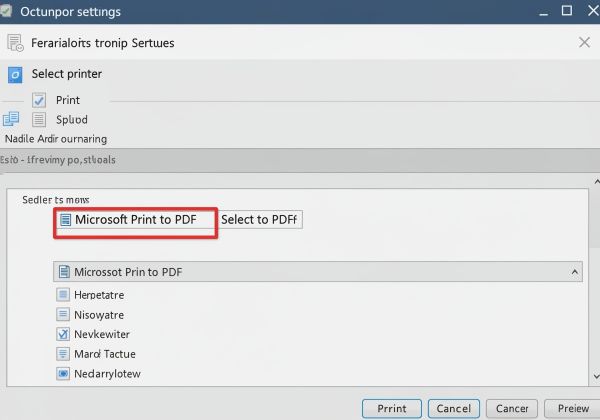Close the Ferarialoits tronip Sertues panel
Image resolution: width=600 pixels, height=420 pixels.
point(584,42)
